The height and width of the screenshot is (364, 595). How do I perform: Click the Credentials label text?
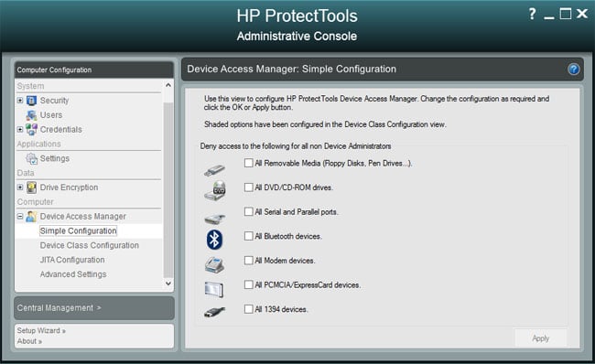(61, 129)
